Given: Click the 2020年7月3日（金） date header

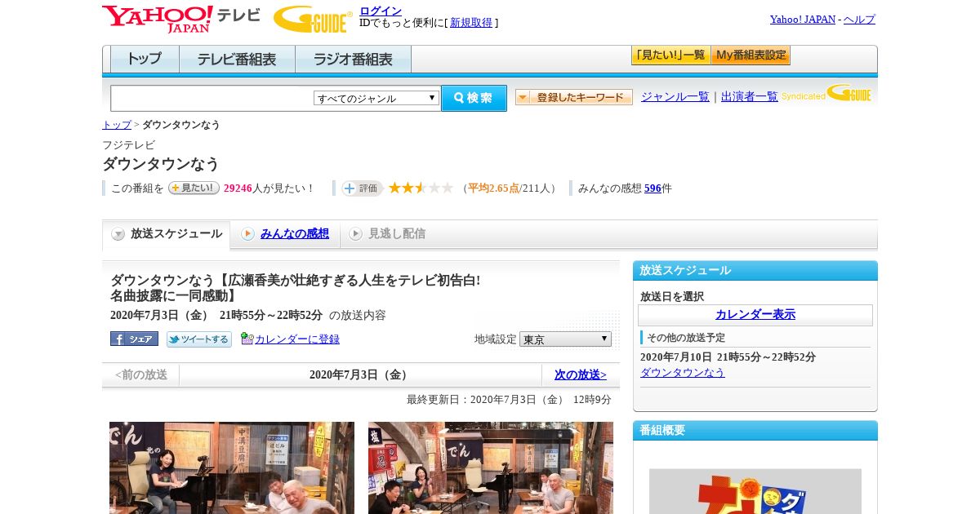Looking at the screenshot, I should pos(360,375).
